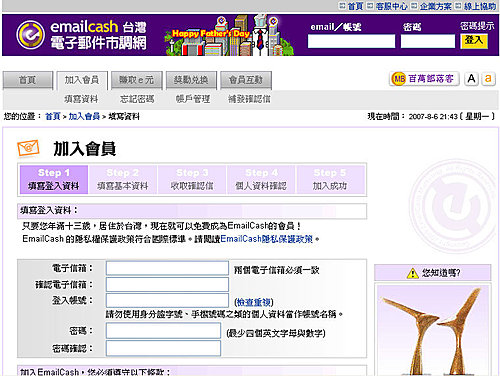Open the EmailCash隱私保護政策 link
500x376 pixels.
tap(267, 239)
